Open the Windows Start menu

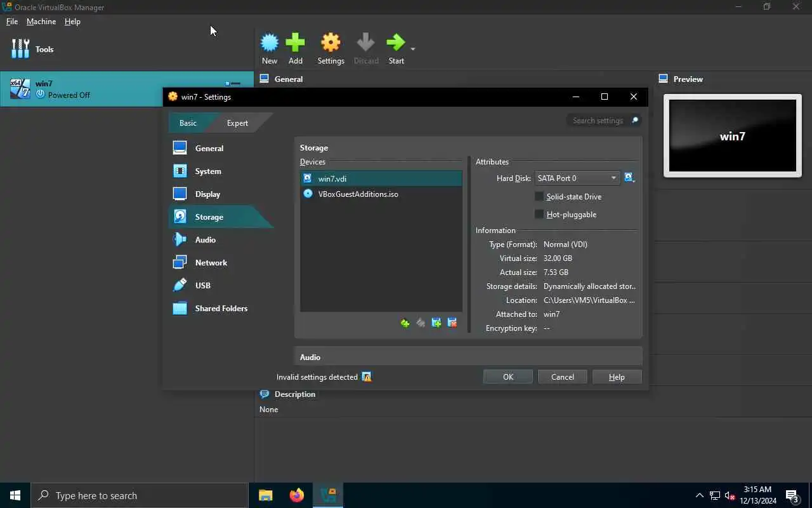click(15, 495)
